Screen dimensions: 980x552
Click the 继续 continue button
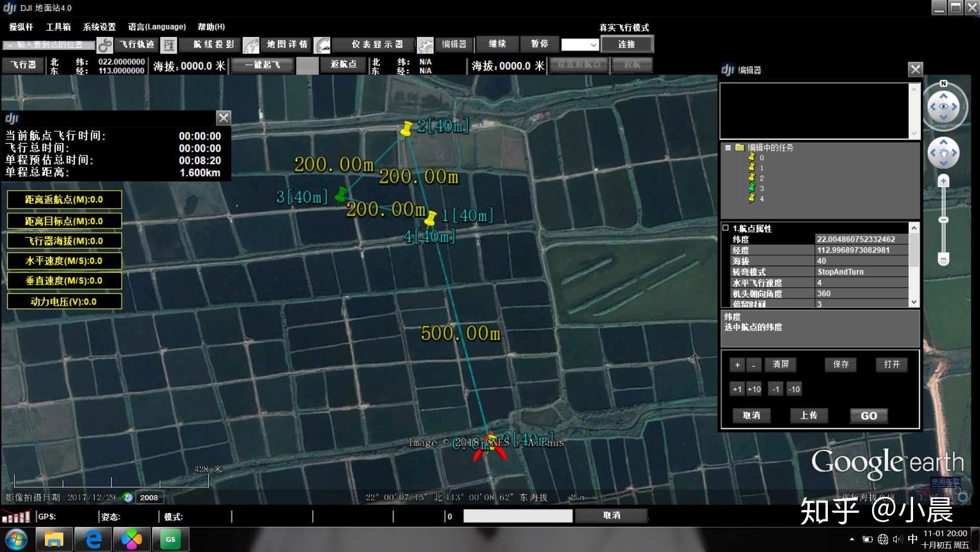point(497,44)
